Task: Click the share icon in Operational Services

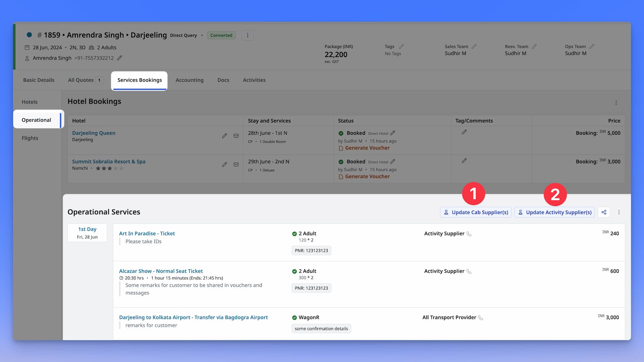Action: [x=604, y=212]
